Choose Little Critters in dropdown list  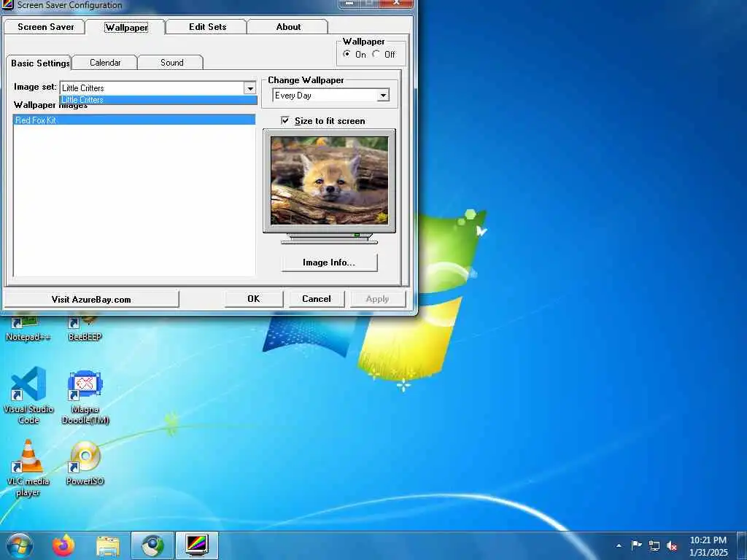coord(158,100)
